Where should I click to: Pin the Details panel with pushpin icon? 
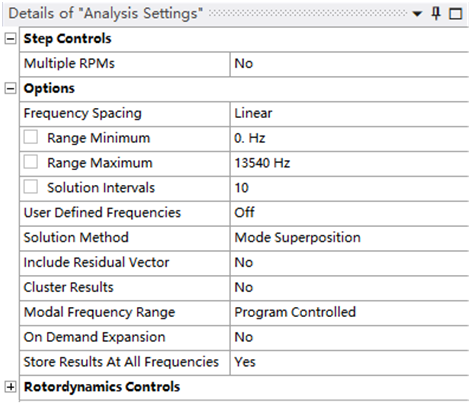point(436,14)
